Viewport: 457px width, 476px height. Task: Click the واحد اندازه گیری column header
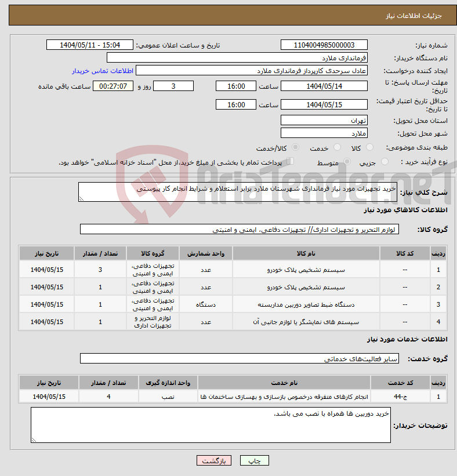click(168, 383)
